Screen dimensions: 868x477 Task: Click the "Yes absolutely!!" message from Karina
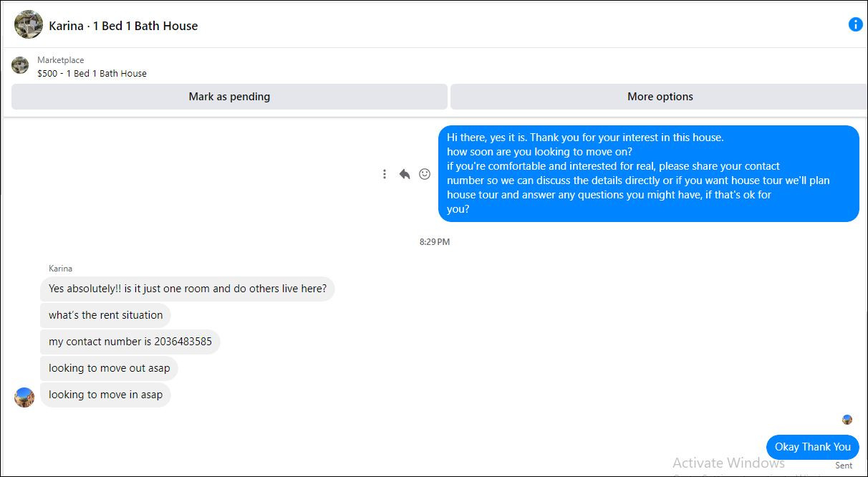pos(187,289)
